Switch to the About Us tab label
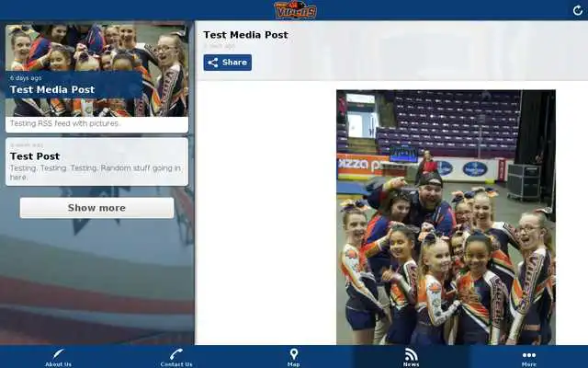The image size is (588, 368). (x=59, y=364)
